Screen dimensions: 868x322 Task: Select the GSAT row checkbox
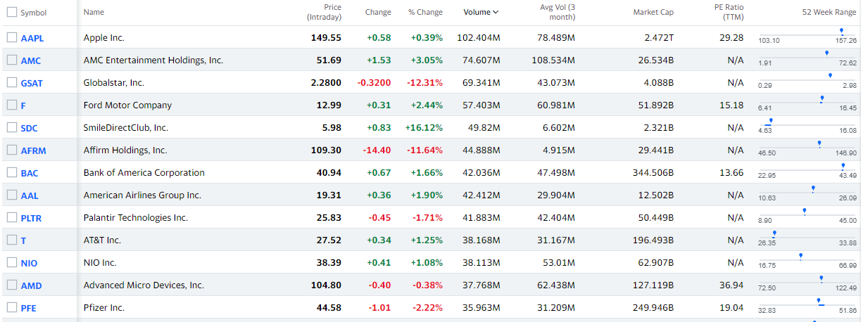pyautogui.click(x=12, y=82)
